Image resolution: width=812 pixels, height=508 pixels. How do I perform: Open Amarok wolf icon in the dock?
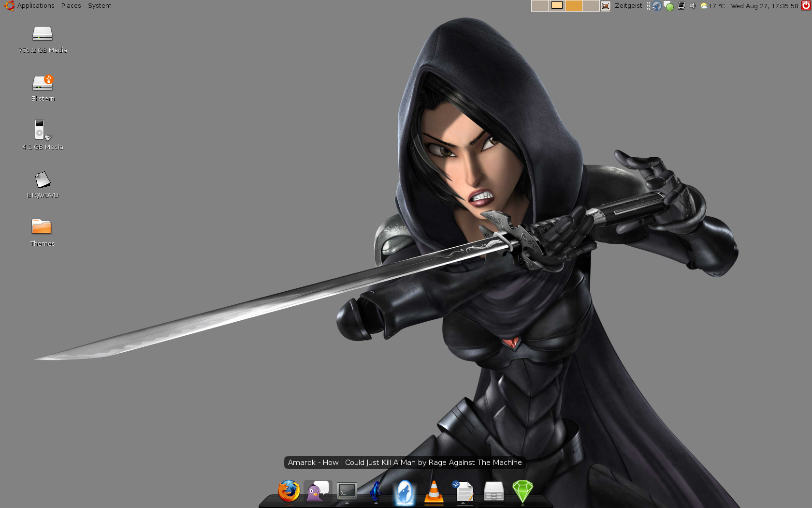pos(405,493)
